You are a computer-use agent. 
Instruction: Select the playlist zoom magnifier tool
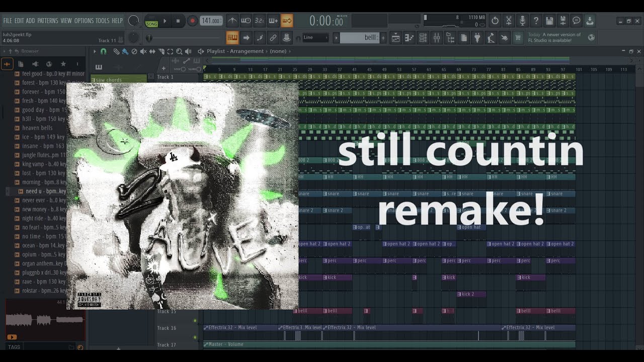tap(179, 51)
